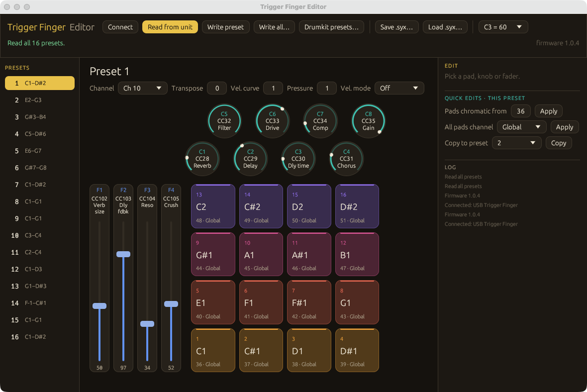Click the Transpose value field
Viewport: 587px width, 392px height.
click(217, 89)
